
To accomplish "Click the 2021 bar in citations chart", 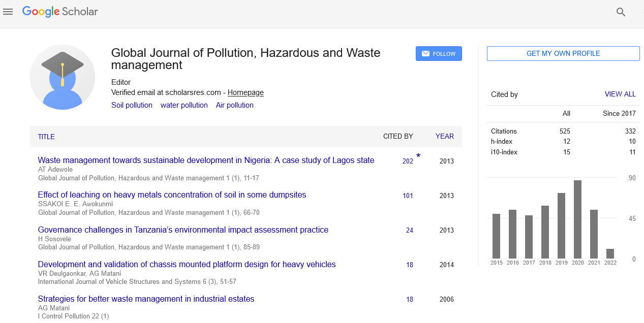I will pyautogui.click(x=594, y=234).
